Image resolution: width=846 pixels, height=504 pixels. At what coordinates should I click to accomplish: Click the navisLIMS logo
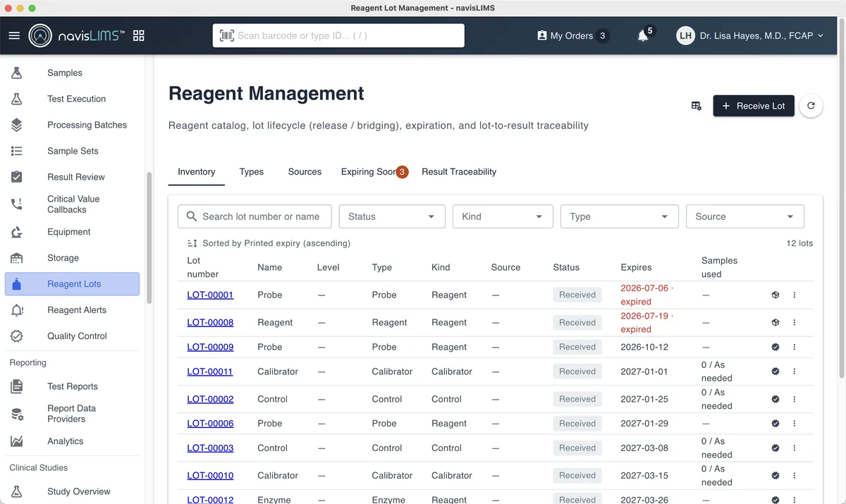tap(77, 35)
